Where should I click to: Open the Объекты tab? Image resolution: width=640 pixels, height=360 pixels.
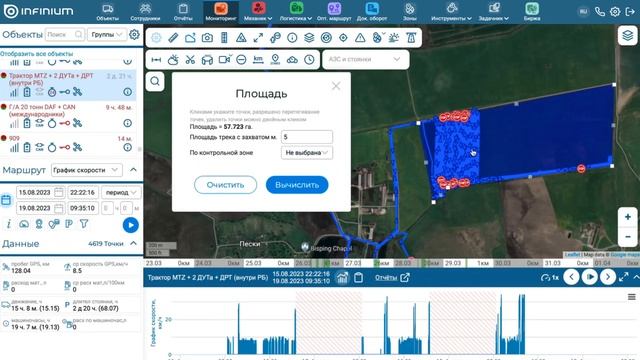[x=107, y=12]
